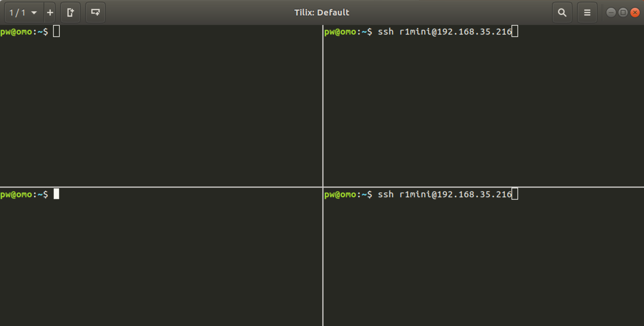Open the Tilix hamburger menu

[x=587, y=13]
